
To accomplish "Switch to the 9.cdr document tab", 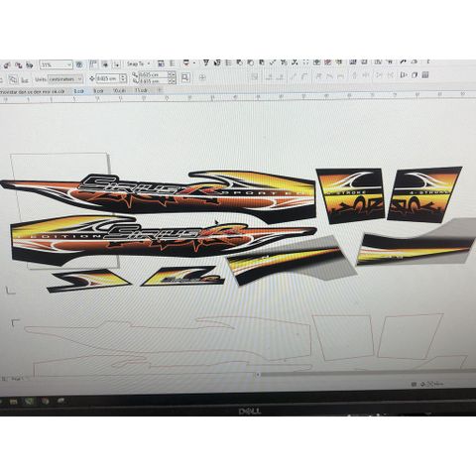I will [x=98, y=90].
